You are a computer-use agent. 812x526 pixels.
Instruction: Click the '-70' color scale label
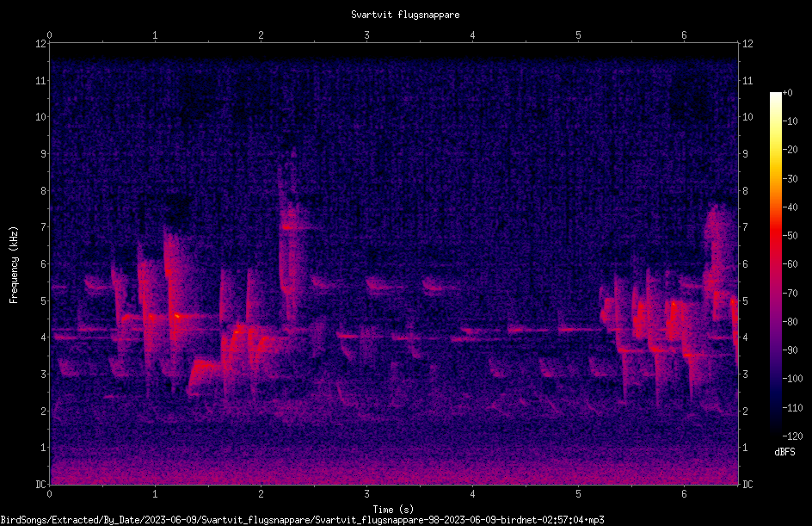coord(790,294)
